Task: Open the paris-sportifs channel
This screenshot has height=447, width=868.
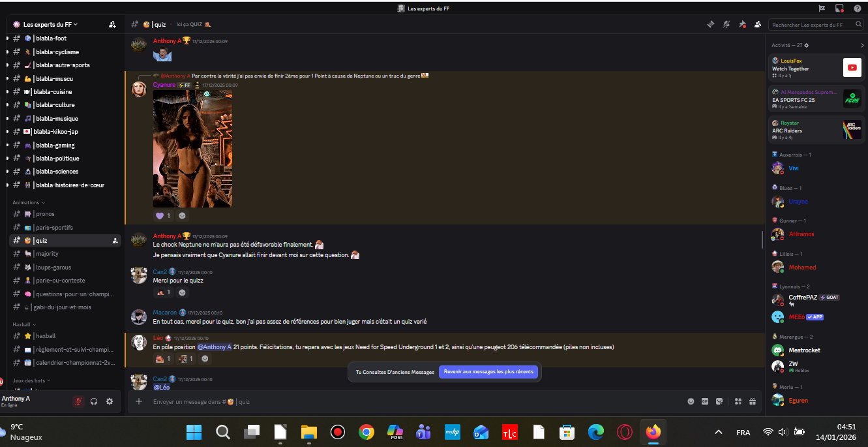Action: [54, 227]
